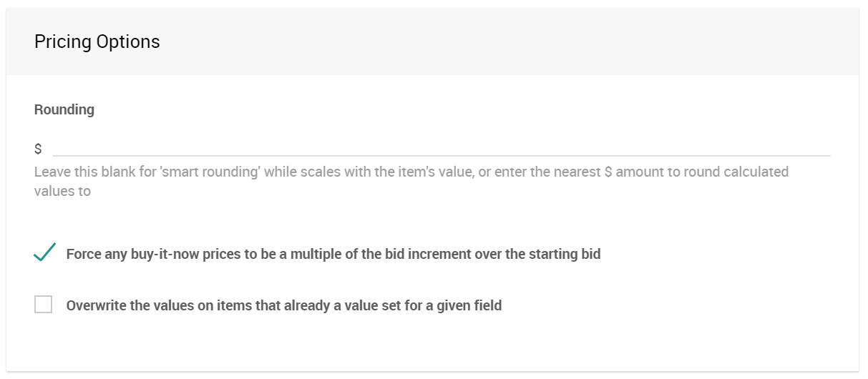Click the white card area below the checkboxes
The image size is (868, 379).
(x=429, y=347)
